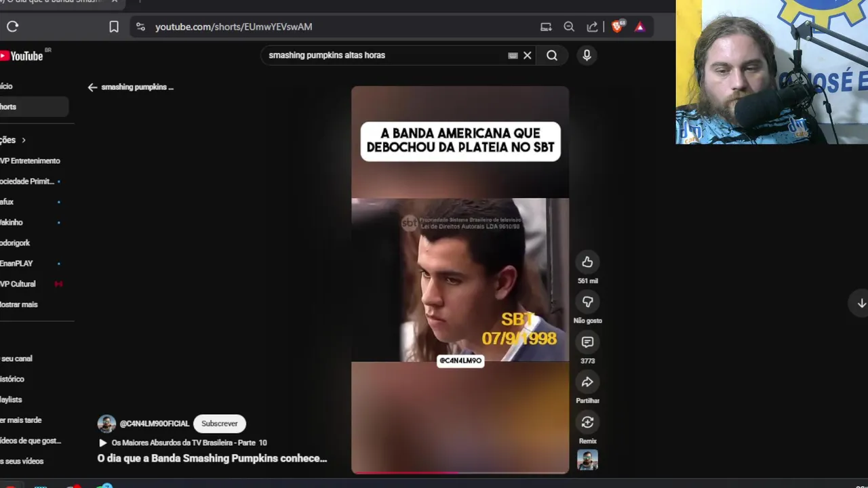
Task: Go back using the arrow beside smashing pumpkins
Action: click(92, 87)
